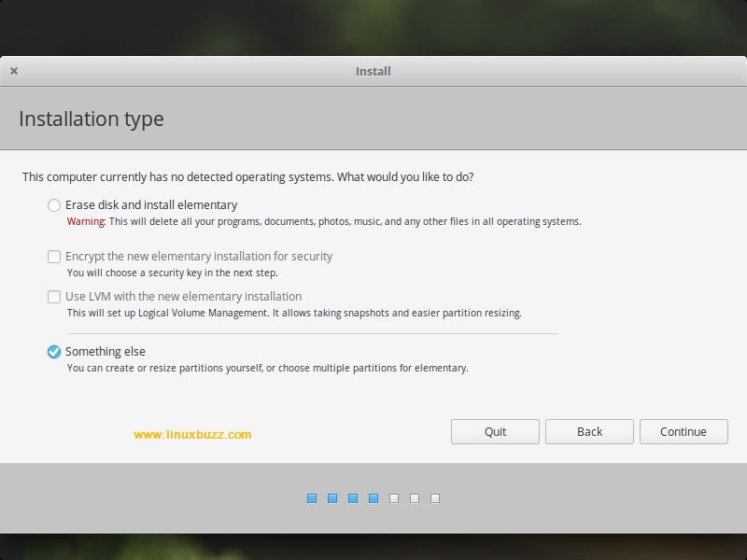Enable 'Encrypt the new elementary installation' checkbox
The width and height of the screenshot is (747, 560).
54,257
